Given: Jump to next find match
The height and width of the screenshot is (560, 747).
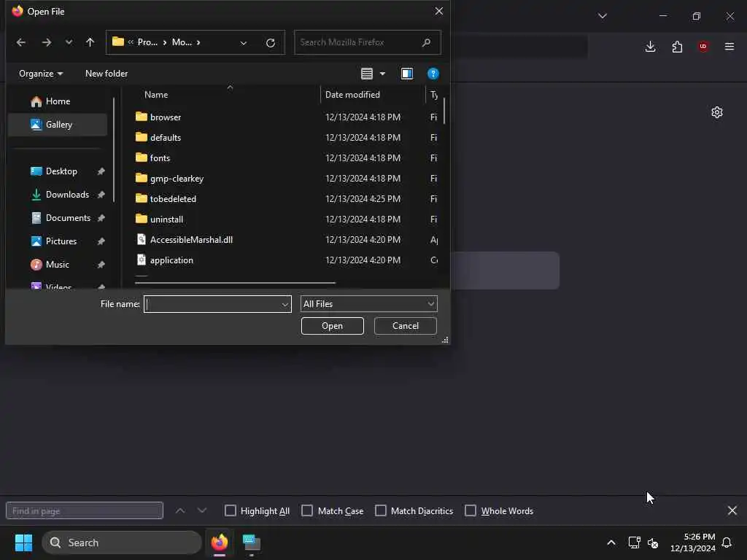Looking at the screenshot, I should coord(202,510).
